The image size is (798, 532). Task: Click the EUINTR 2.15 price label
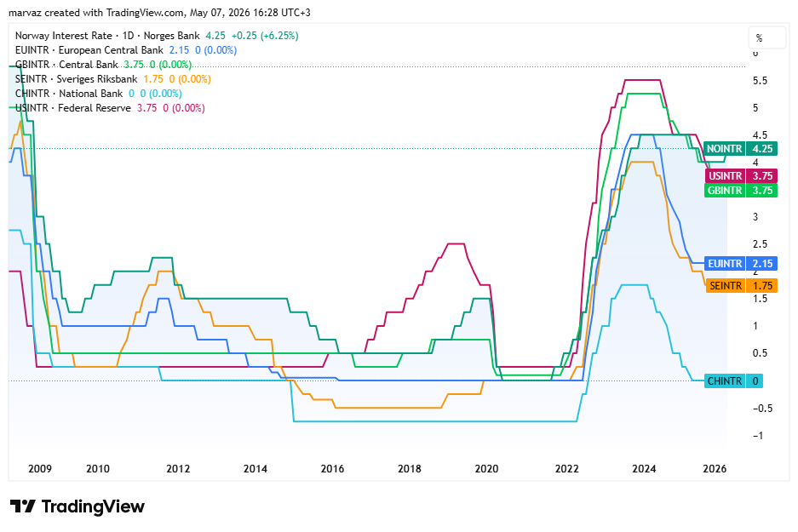(740, 264)
